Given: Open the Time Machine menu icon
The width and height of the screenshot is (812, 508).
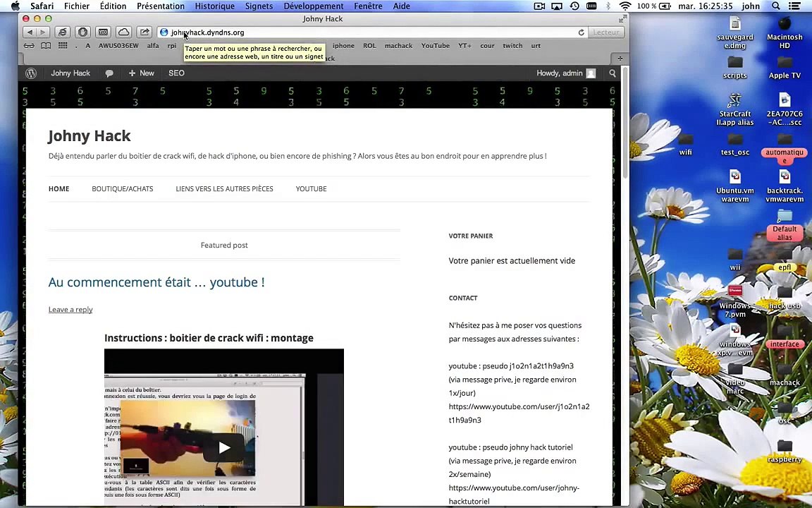Looking at the screenshot, I should point(574,6).
